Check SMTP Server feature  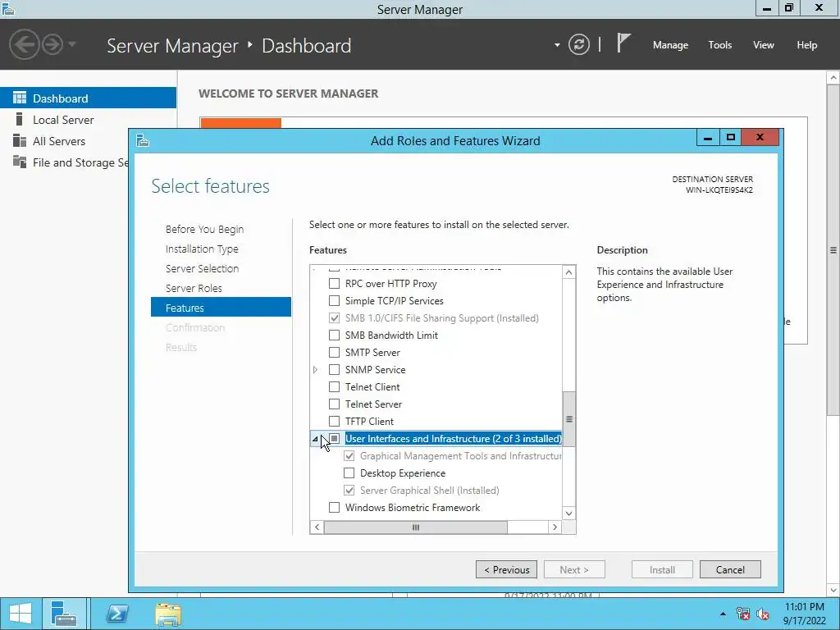[334, 352]
